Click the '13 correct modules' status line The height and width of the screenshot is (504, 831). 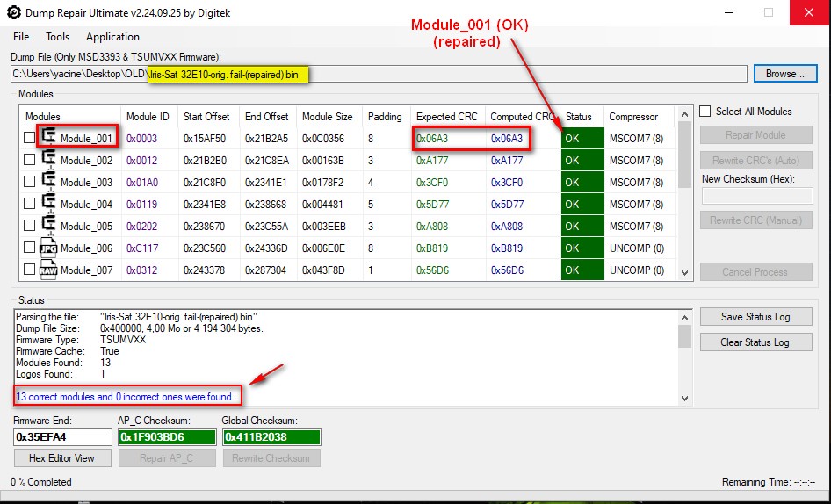[x=125, y=396]
